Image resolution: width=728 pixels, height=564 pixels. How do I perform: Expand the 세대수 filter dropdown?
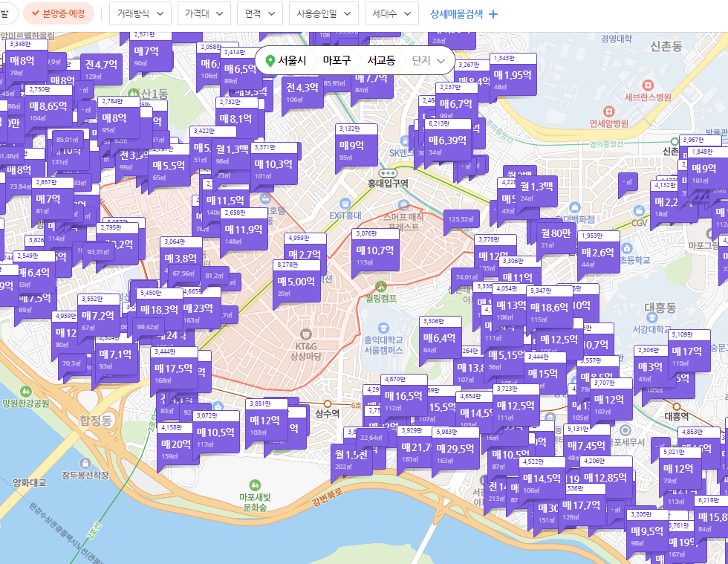[x=391, y=13]
